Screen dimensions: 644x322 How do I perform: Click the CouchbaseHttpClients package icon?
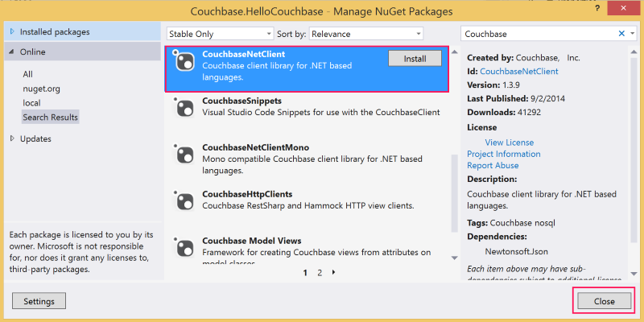[185, 200]
